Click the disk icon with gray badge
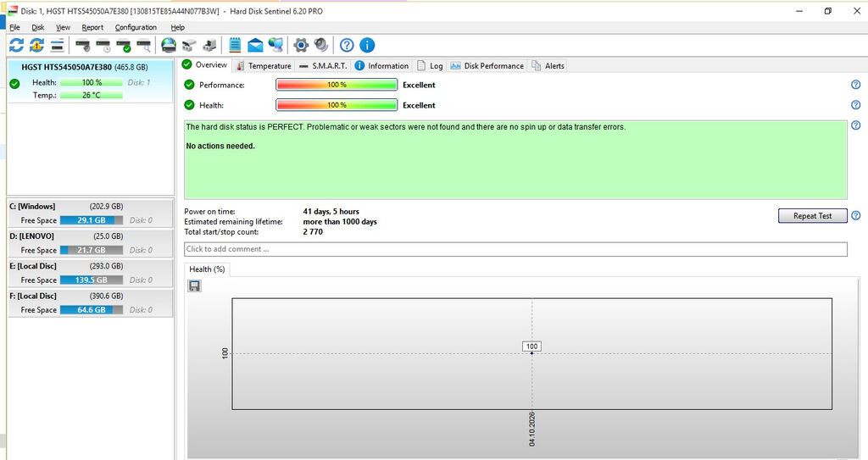 (83, 45)
